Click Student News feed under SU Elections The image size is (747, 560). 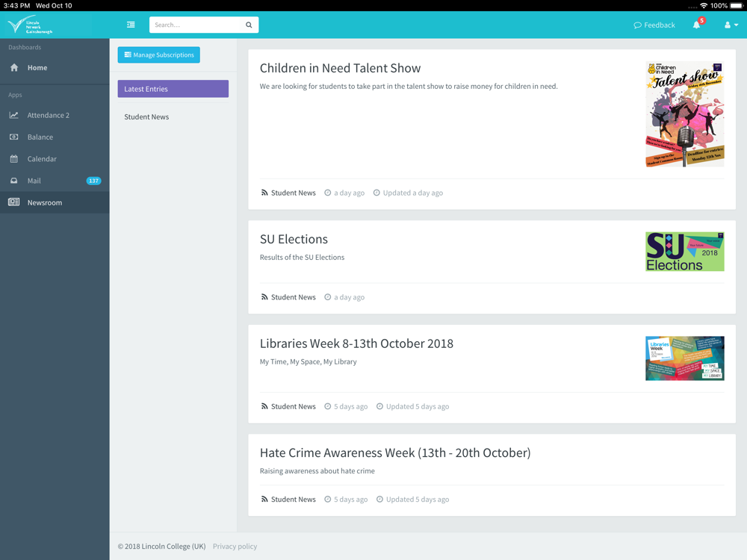(293, 297)
